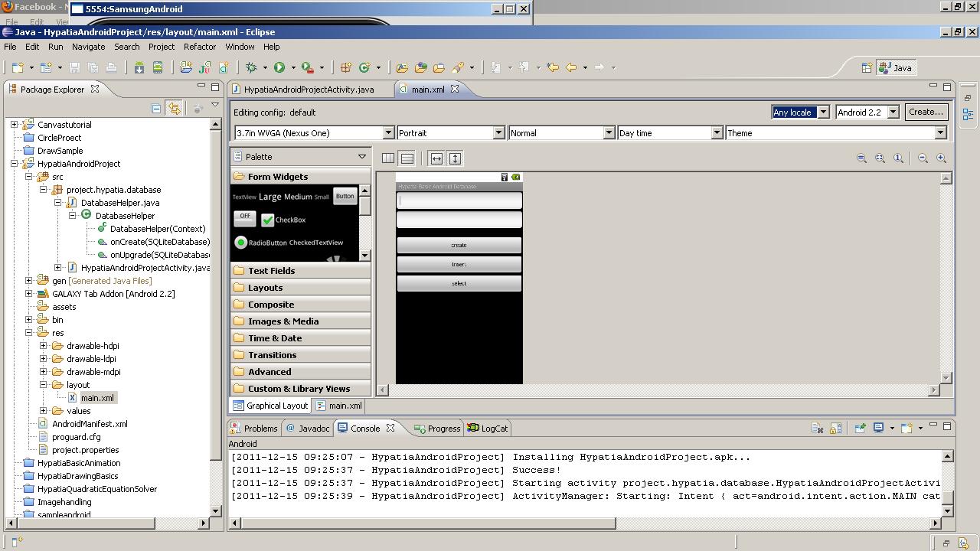The image size is (980, 551).
Task: Click the Zoom In icon in the layout editor
Action: pos(941,158)
